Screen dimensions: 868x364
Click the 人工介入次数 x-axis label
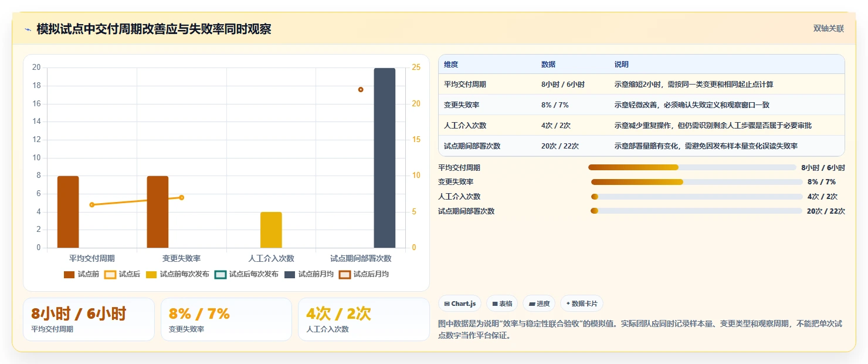click(x=271, y=258)
